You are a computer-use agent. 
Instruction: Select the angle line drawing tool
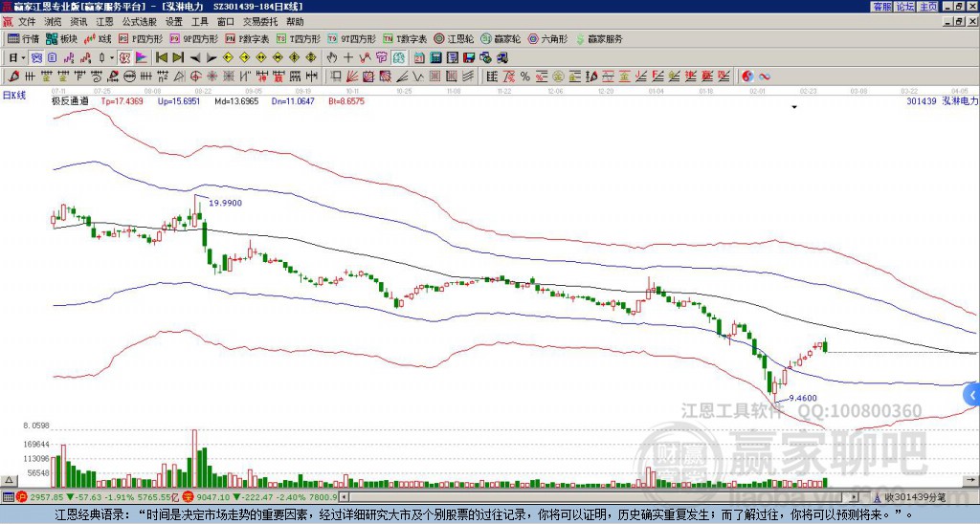tap(401, 76)
